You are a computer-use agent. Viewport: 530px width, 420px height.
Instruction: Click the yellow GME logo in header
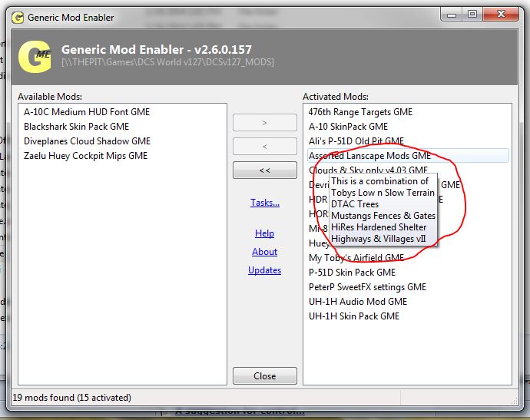click(x=35, y=56)
